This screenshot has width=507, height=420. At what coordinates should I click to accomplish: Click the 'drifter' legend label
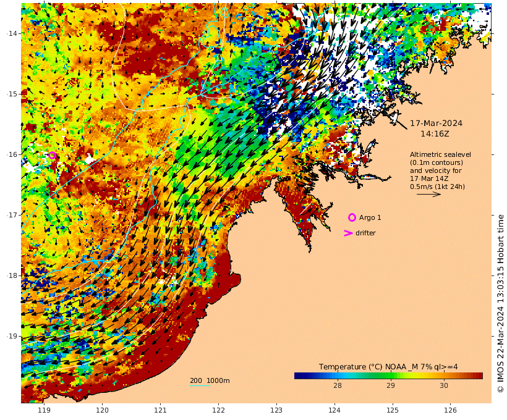[x=365, y=233]
